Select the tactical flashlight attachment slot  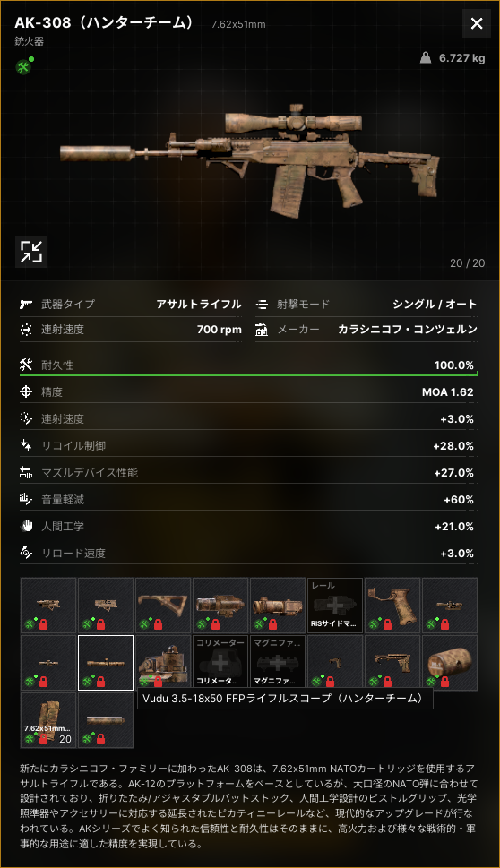[x=220, y=605]
